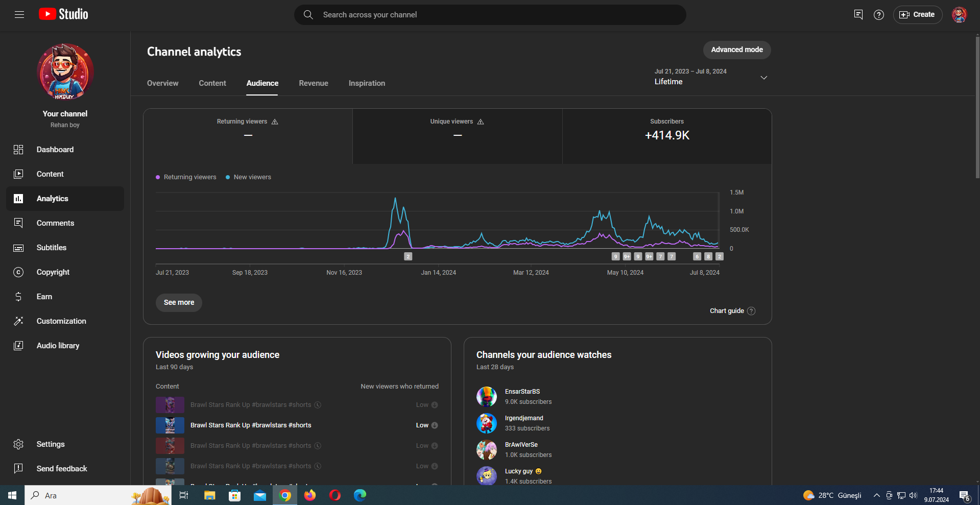The height and width of the screenshot is (505, 980).
Task: Select the Returning viewers metric card
Action: [x=248, y=136]
